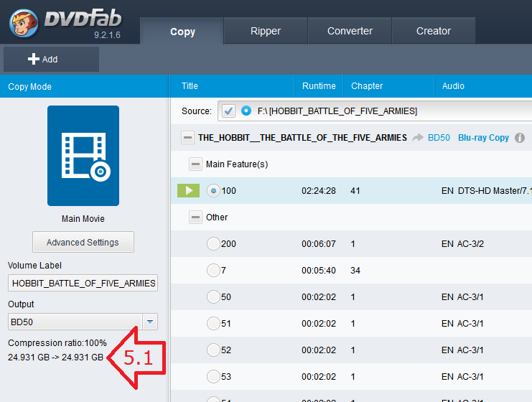Collapse THE_HOBBIT__THE_BATTLE_OF_THE_FIVE_ARMIES tree
The width and height of the screenshot is (532, 402).
[x=187, y=138]
